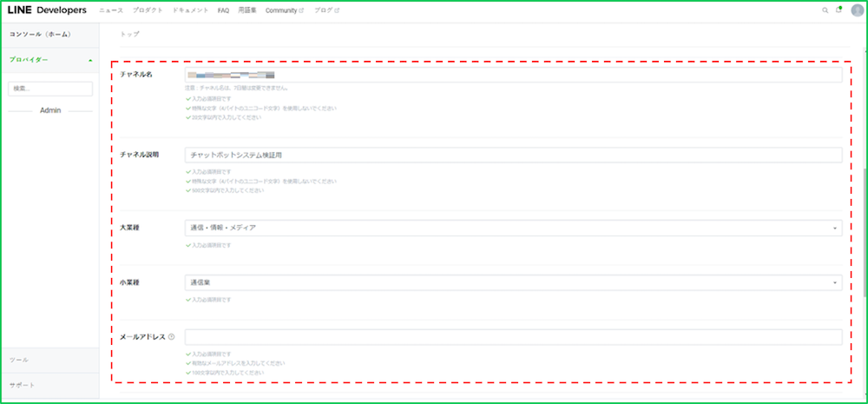The width and height of the screenshot is (868, 404).
Task: Open the 小業種 dropdown
Action: tap(513, 282)
